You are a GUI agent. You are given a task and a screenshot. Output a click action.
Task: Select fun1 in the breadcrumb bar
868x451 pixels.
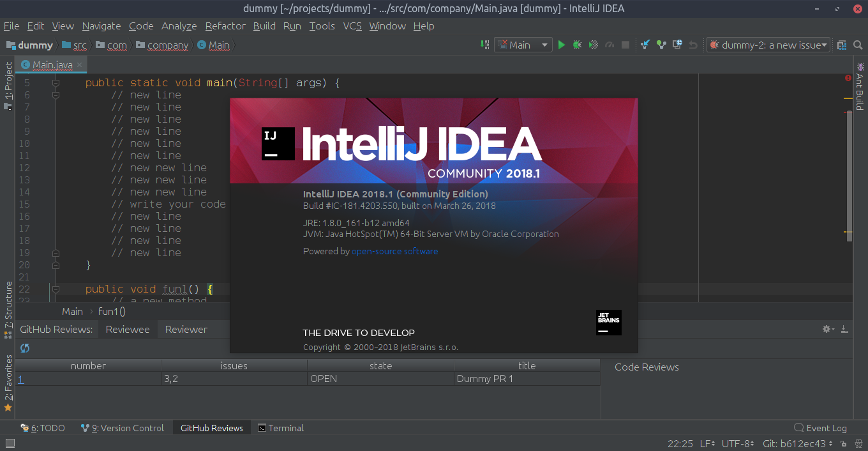(x=112, y=311)
